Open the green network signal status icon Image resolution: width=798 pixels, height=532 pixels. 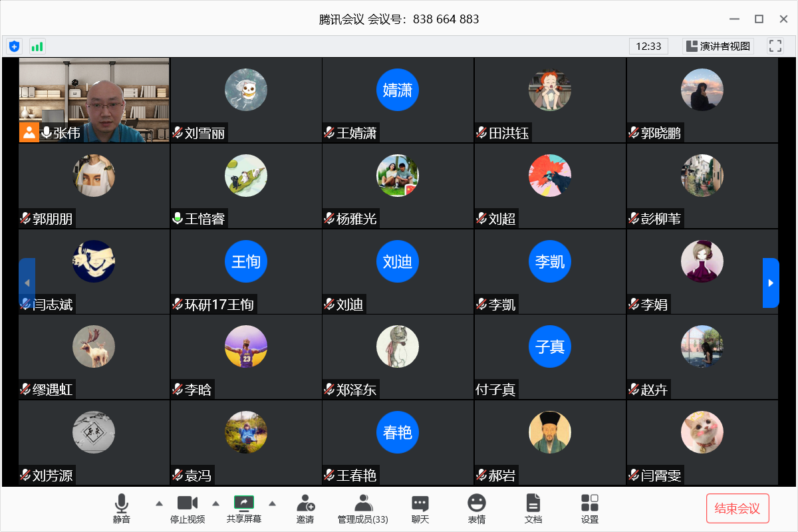(x=37, y=47)
